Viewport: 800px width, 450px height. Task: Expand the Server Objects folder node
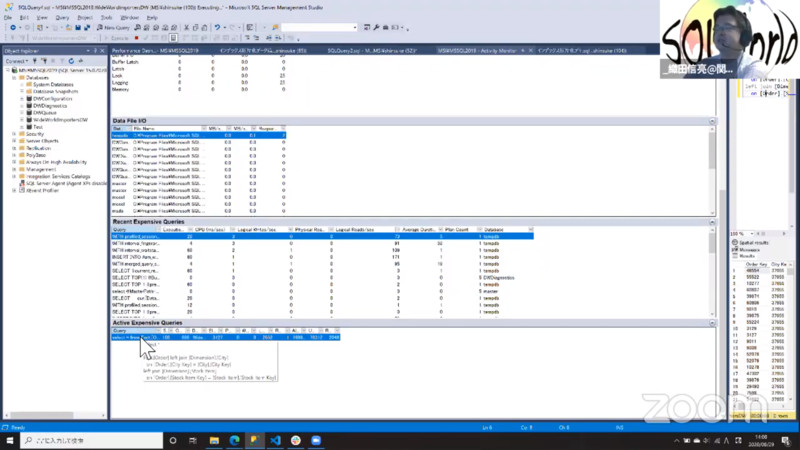tap(14, 141)
